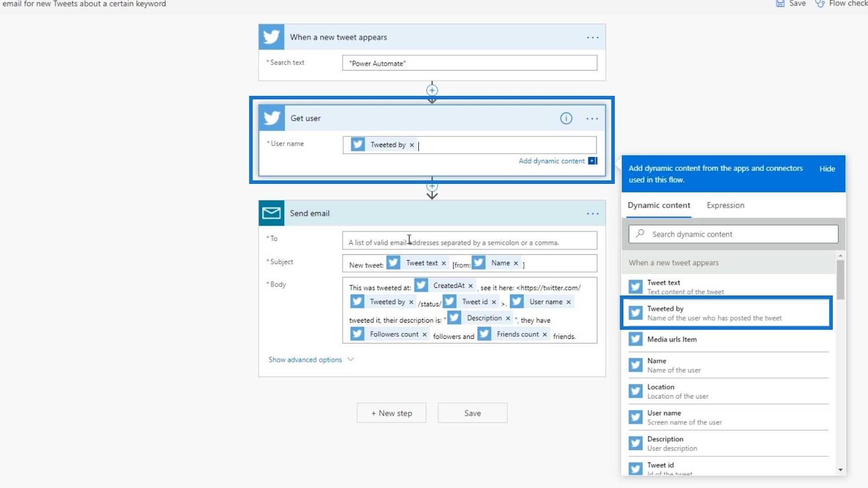Click the Twitter icon on the trigger card
This screenshot has width=868, height=488.
click(271, 37)
